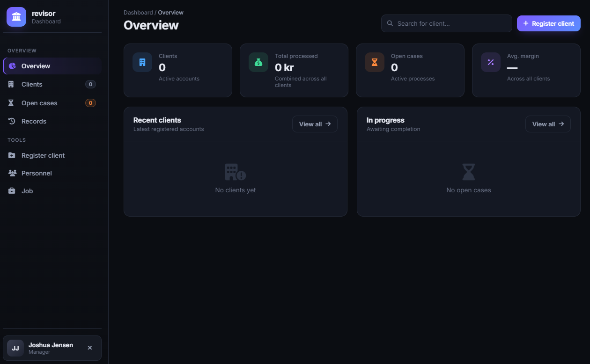Click the 'Total processed' label

point(296,56)
